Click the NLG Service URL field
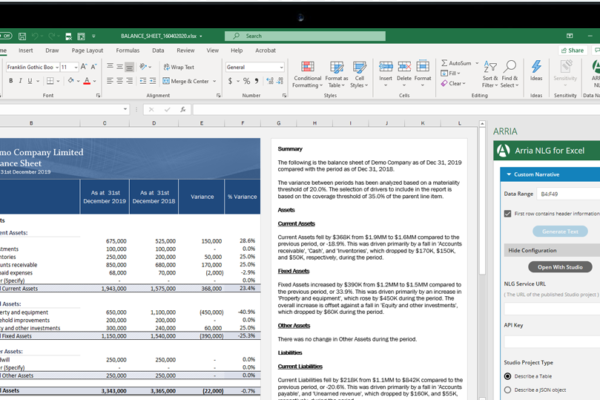 552,309
